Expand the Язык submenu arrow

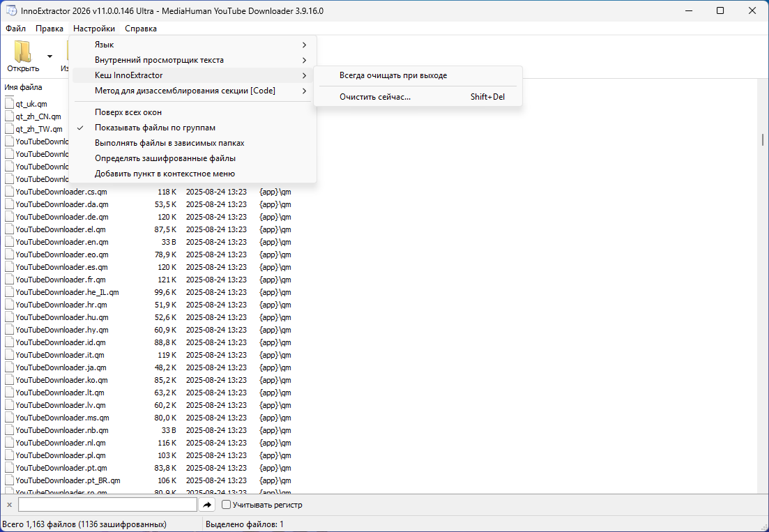(x=305, y=45)
